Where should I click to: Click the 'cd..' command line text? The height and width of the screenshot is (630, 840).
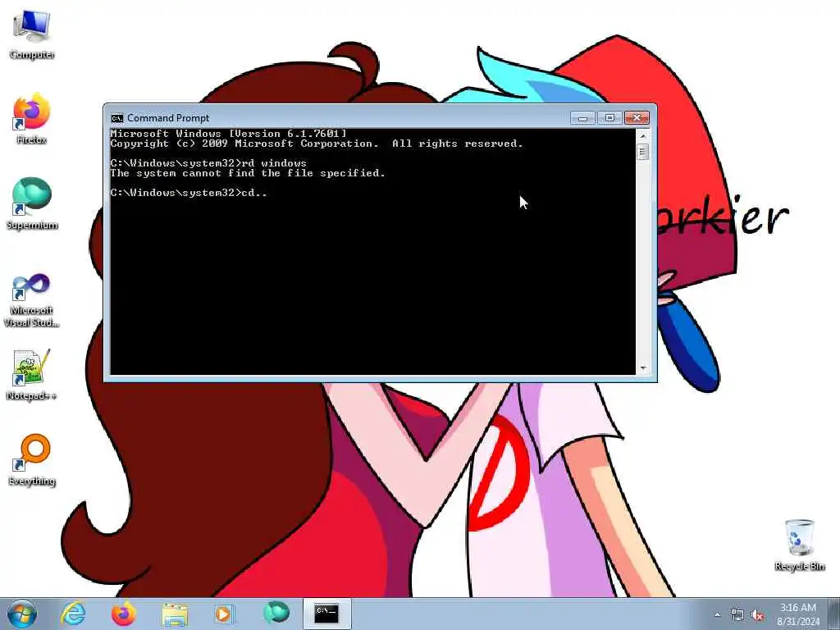[189, 193]
